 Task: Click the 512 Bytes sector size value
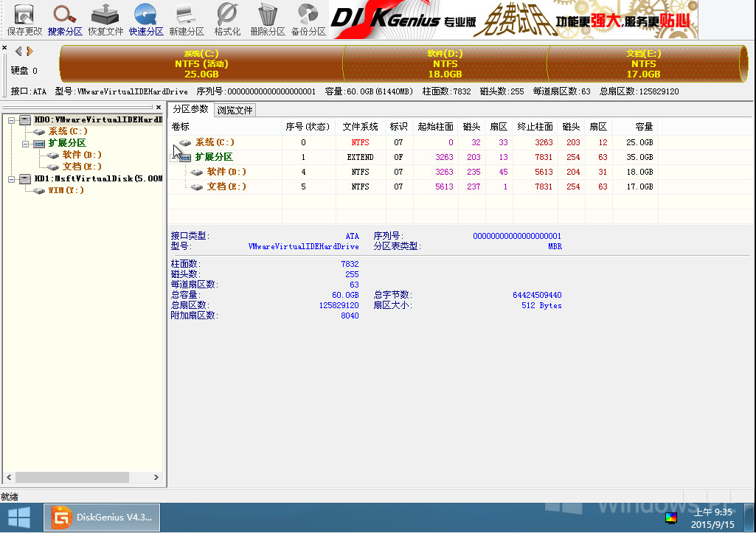point(541,305)
